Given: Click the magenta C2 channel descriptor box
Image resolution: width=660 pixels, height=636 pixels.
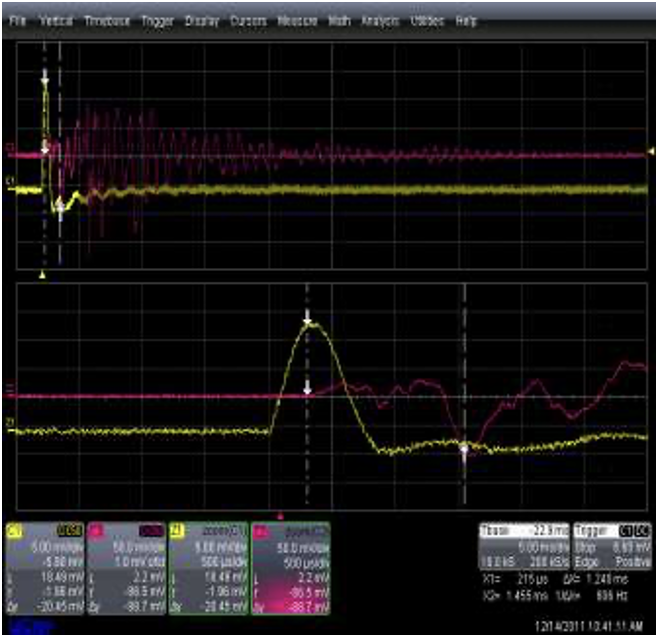Looking at the screenshot, I should pyautogui.click(x=127, y=565).
